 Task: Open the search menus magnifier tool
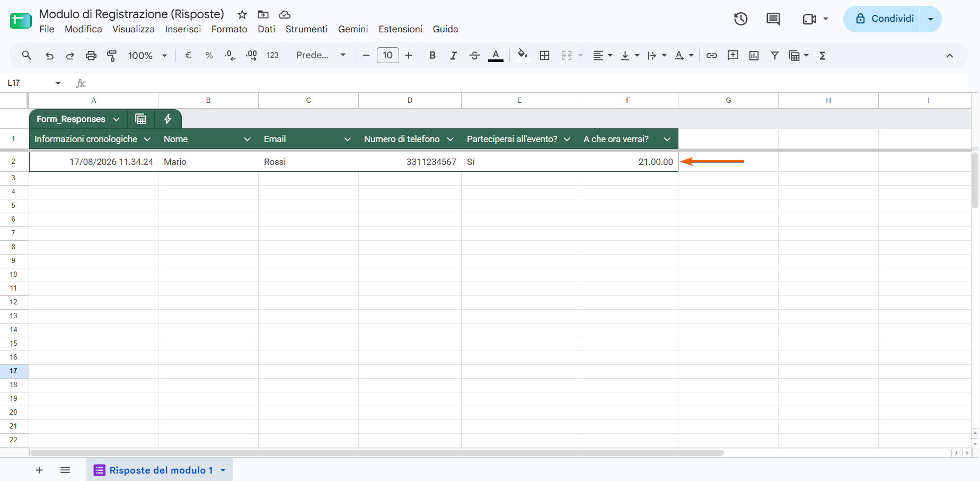(27, 55)
